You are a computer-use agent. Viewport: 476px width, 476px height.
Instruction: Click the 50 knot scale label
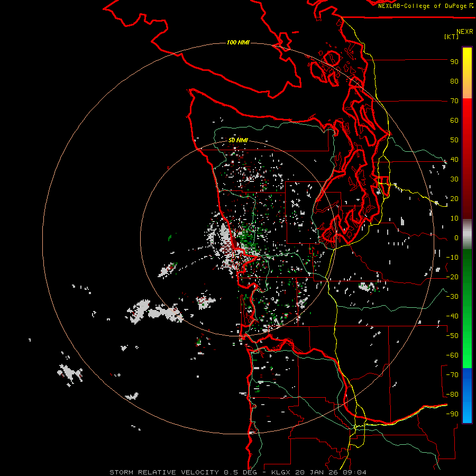454,140
